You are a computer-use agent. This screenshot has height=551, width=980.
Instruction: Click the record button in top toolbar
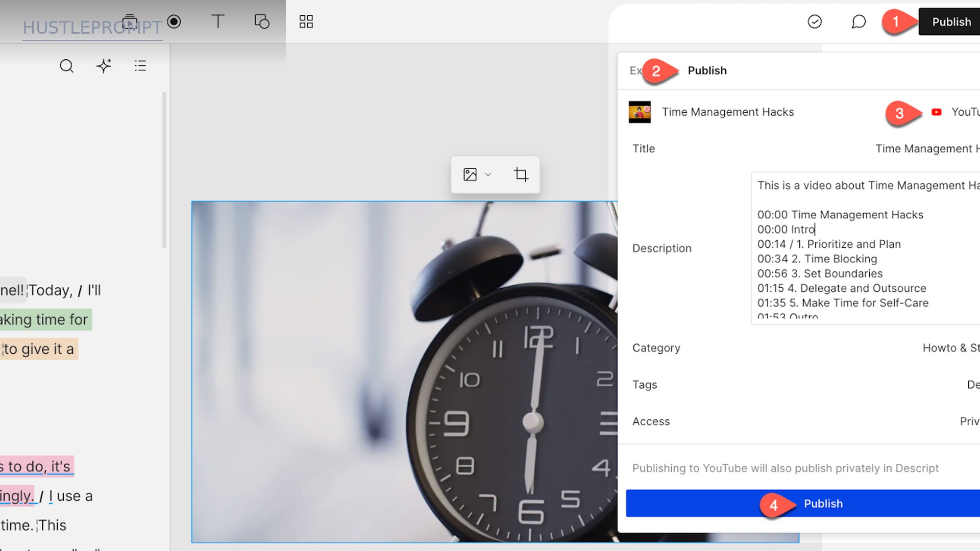pos(174,21)
